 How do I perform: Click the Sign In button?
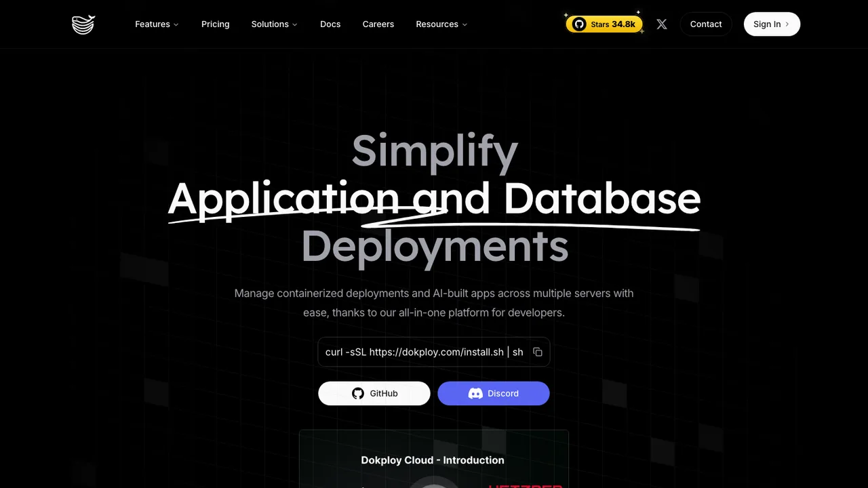772,24
